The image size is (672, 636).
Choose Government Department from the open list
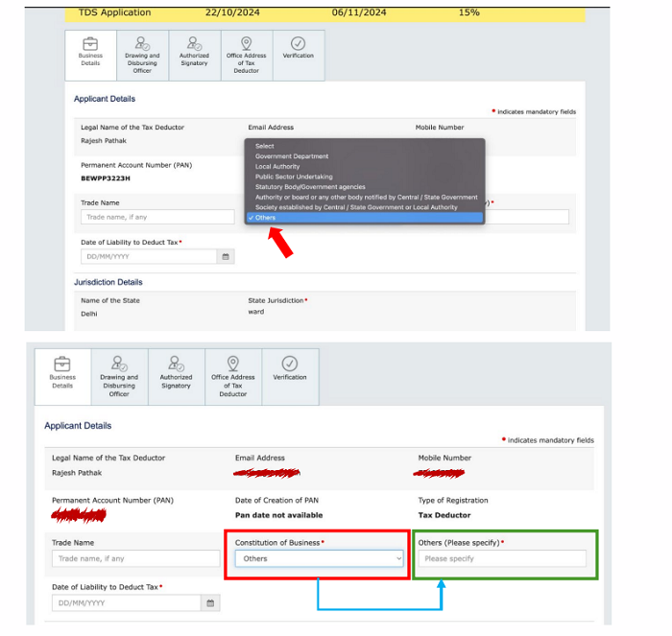292,156
